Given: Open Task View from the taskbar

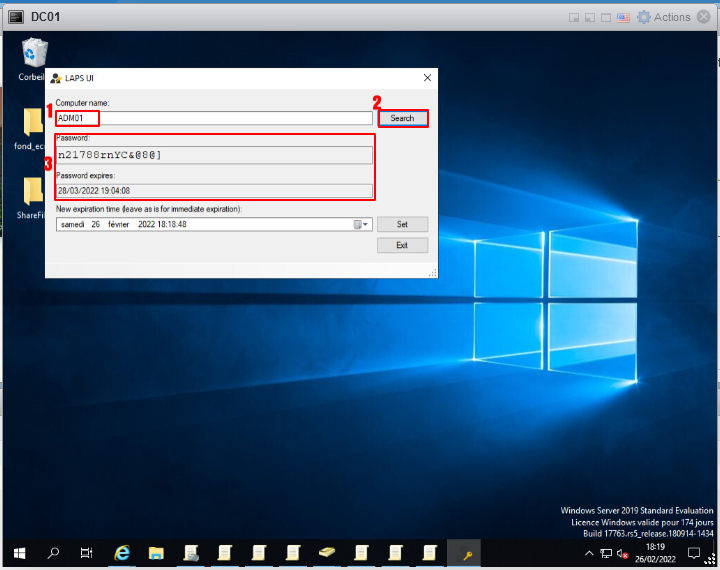Looking at the screenshot, I should click(x=87, y=552).
